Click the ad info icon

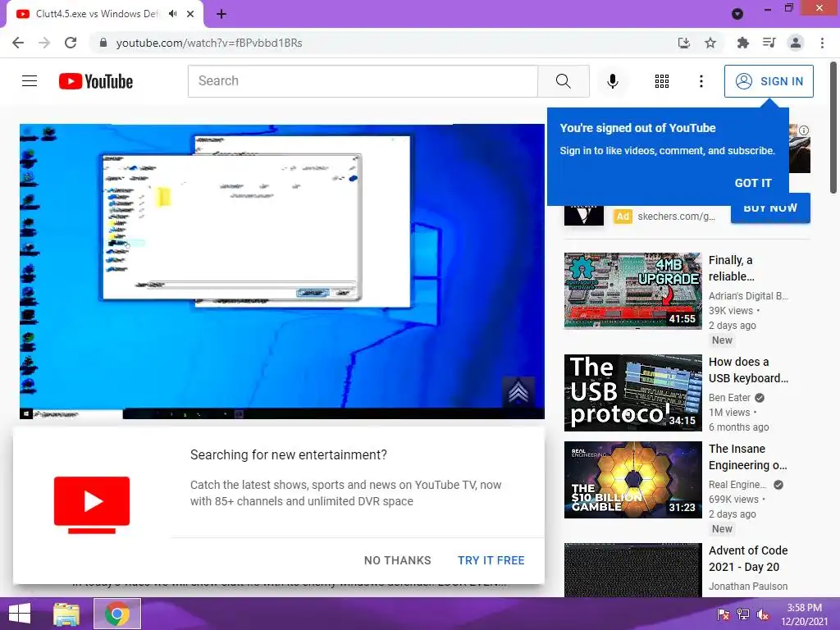(x=804, y=130)
